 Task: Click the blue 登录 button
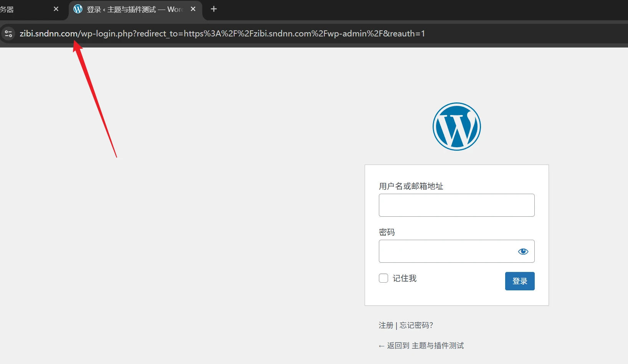pyautogui.click(x=520, y=281)
